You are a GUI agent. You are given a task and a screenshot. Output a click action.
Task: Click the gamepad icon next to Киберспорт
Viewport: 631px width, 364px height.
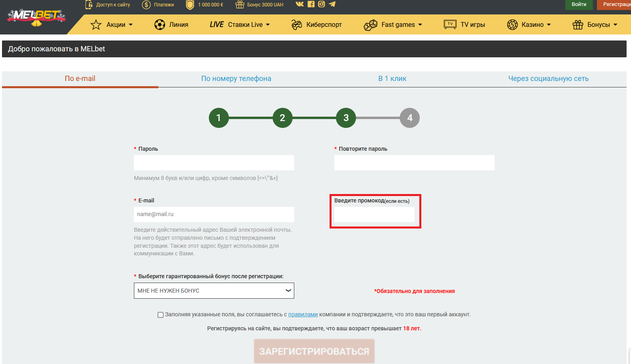(x=297, y=24)
